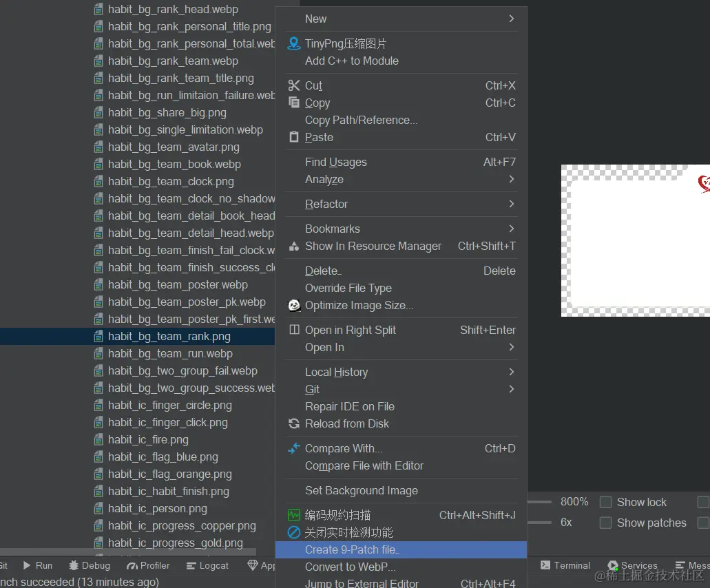Click file icon of habit_bg_share_big.png
This screenshot has height=588, width=710.
(x=98, y=113)
